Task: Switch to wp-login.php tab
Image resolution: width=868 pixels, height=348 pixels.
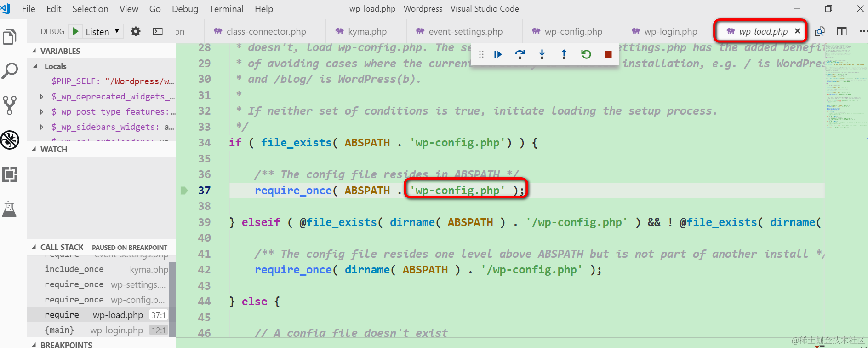Action: click(668, 31)
